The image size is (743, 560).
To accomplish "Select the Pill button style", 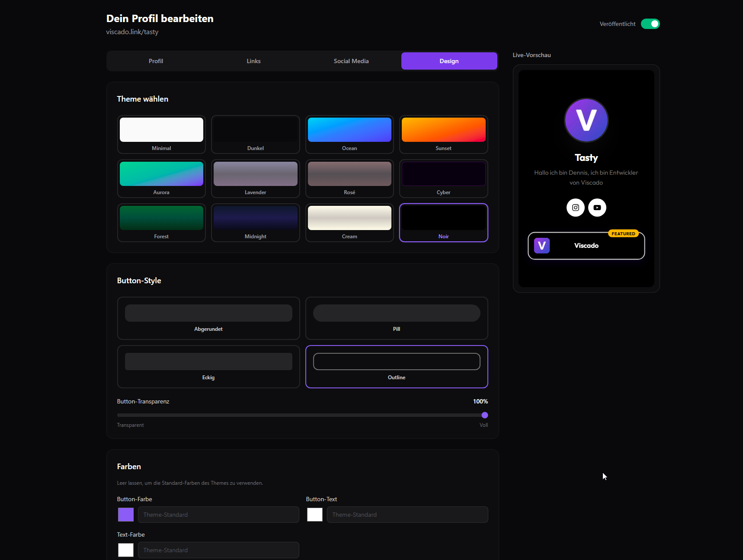I will [396, 318].
